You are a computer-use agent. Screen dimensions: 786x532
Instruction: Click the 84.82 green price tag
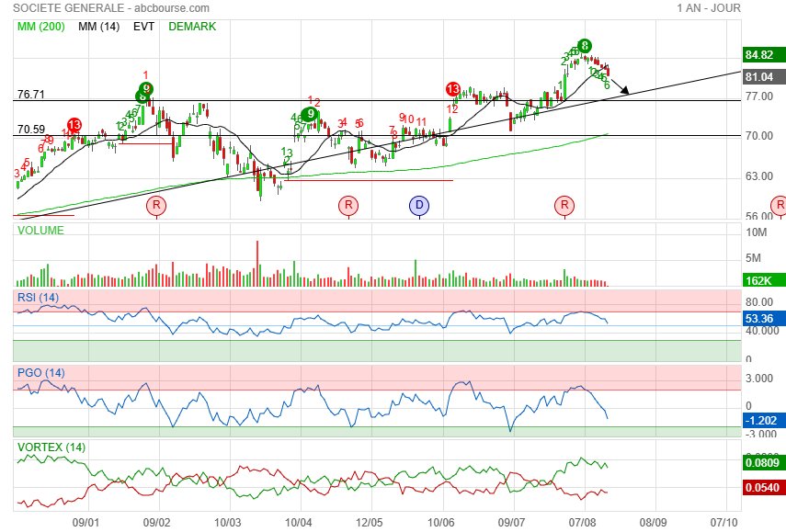(x=763, y=54)
